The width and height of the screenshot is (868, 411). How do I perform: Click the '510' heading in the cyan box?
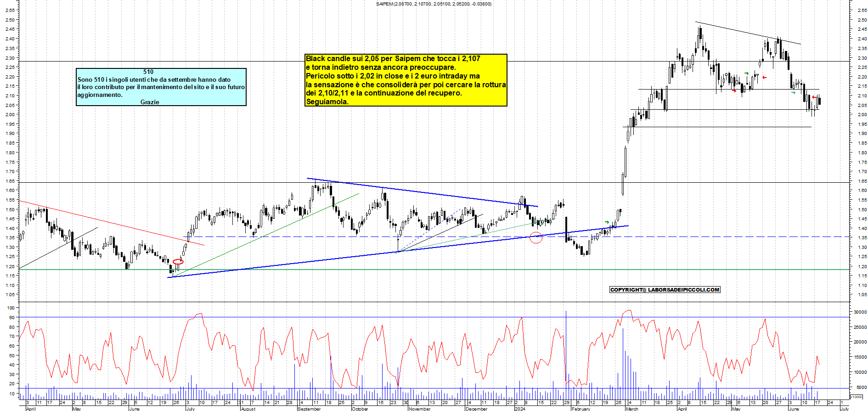148,72
